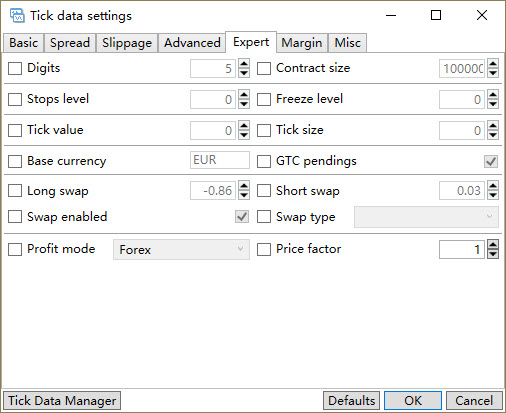This screenshot has height=413, width=506.
Task: Open the Advanced tab
Action: click(x=192, y=43)
